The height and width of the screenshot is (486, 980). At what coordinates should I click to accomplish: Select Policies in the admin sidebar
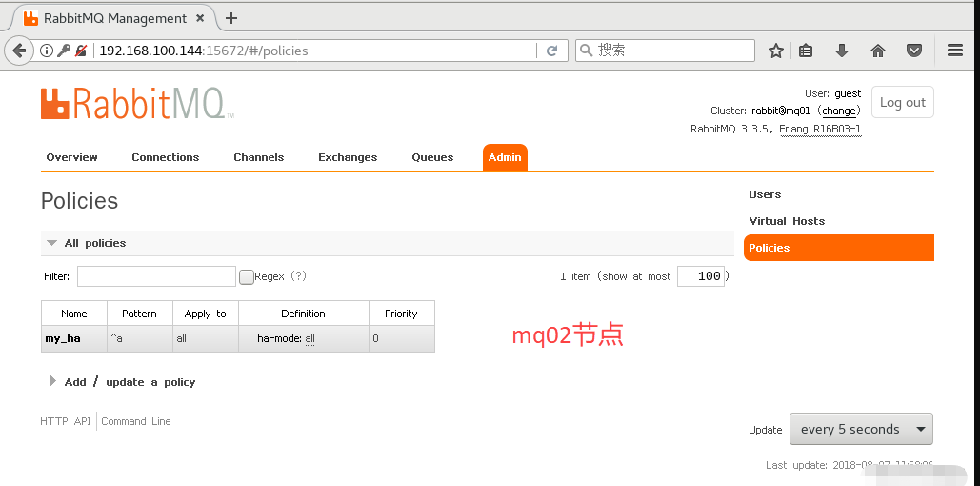pos(839,248)
